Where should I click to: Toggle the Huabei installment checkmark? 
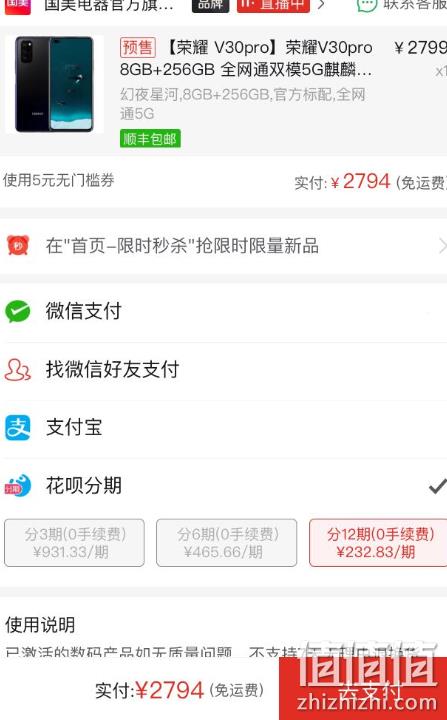[x=437, y=486]
